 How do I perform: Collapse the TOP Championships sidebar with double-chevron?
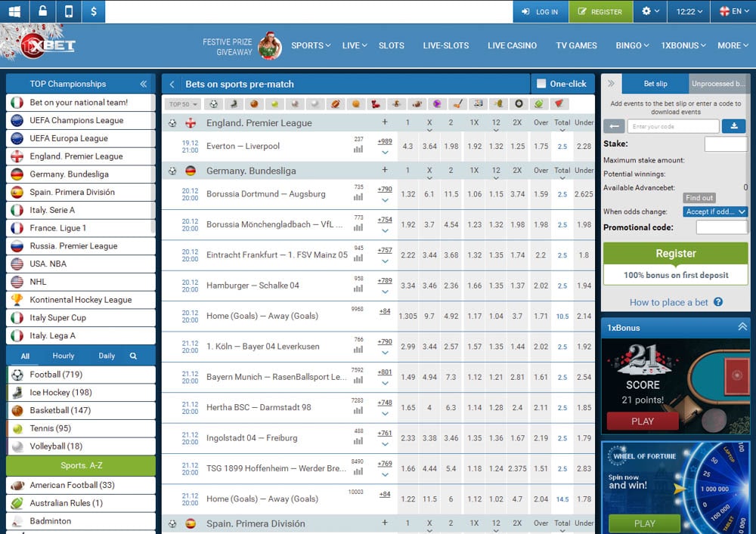pos(144,84)
